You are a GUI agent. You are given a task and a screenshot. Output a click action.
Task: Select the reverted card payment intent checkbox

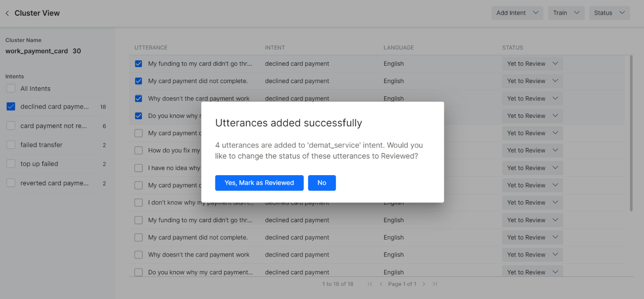11,183
